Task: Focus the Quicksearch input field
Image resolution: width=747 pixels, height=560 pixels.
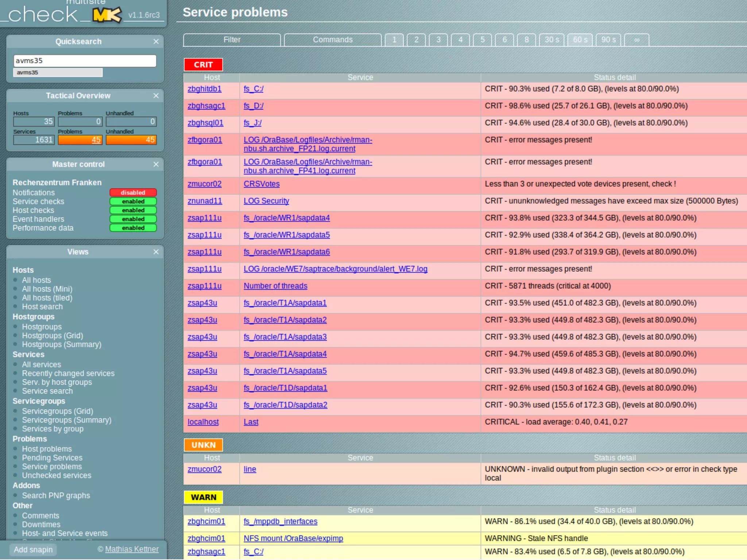Action: point(85,61)
